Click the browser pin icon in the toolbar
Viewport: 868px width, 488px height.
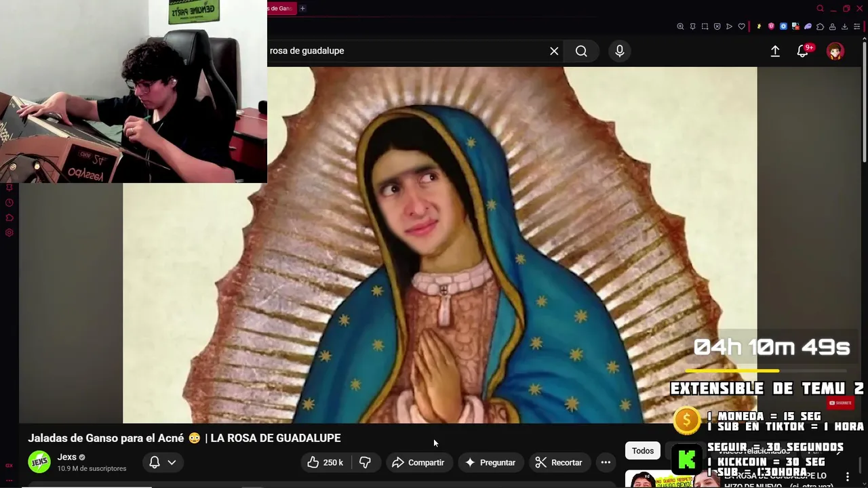tap(692, 26)
